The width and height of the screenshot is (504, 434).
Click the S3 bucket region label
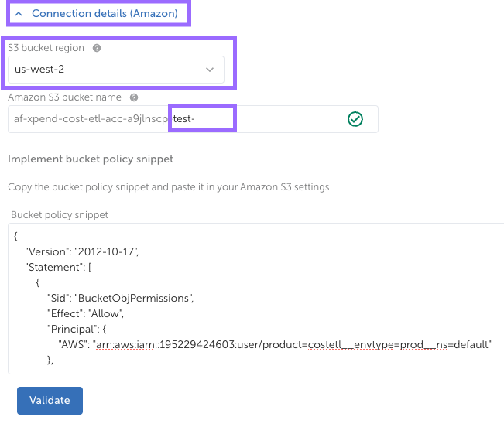tap(46, 48)
